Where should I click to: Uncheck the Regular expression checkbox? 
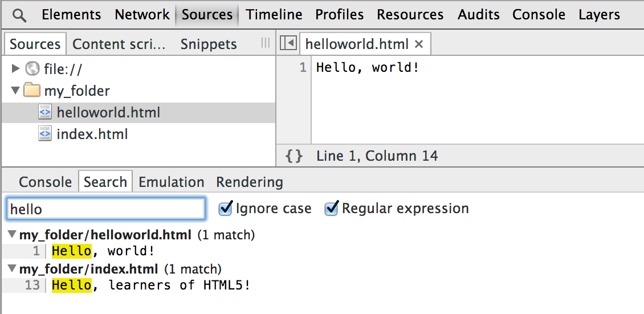tap(332, 209)
